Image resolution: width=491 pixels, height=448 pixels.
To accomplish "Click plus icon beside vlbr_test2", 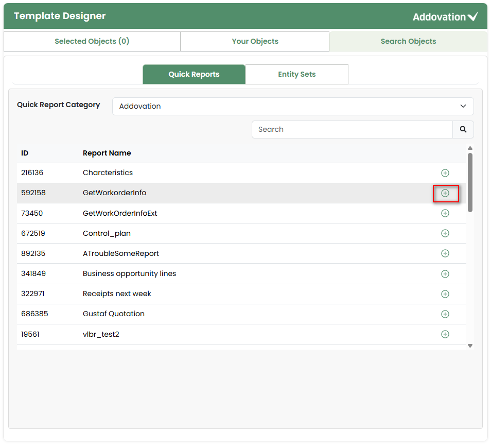I will click(445, 334).
